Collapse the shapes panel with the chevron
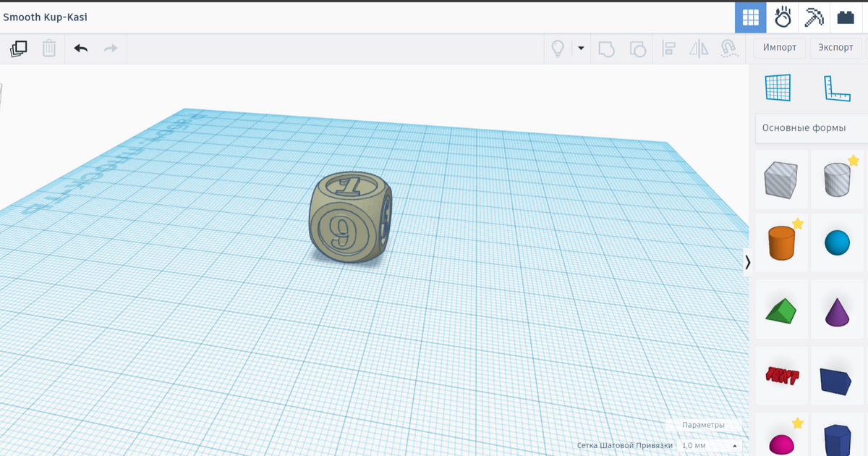868x456 pixels. (748, 262)
